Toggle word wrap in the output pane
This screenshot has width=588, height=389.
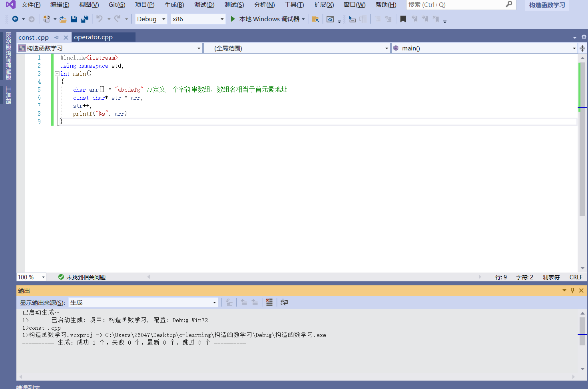pyautogui.click(x=284, y=302)
